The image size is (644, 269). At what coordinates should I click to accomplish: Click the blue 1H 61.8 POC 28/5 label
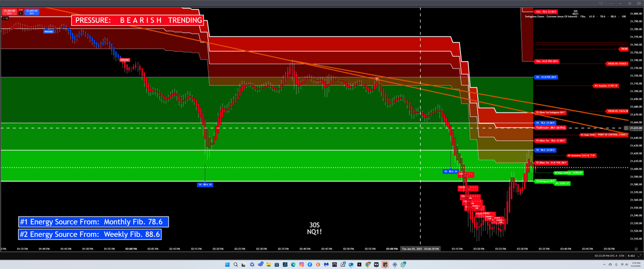(546, 77)
